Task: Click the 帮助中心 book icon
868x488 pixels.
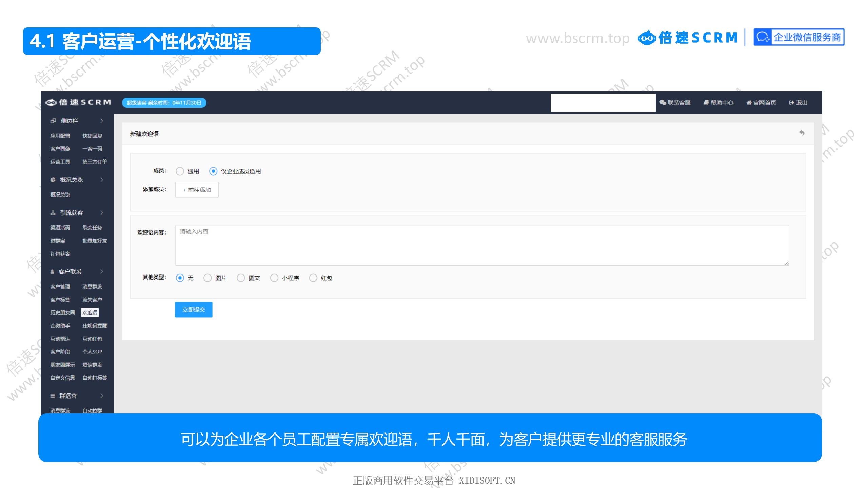Action: point(706,103)
